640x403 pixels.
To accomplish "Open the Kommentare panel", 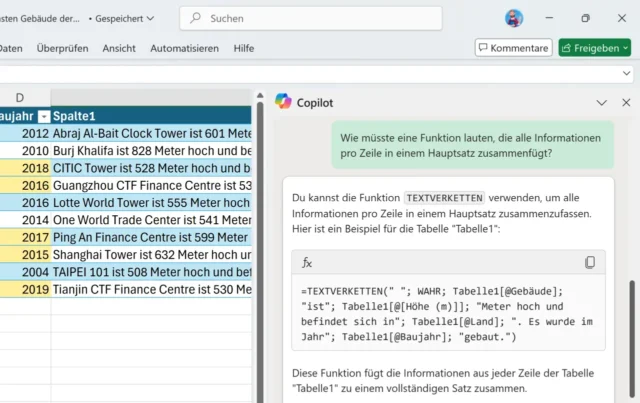I will pyautogui.click(x=514, y=48).
